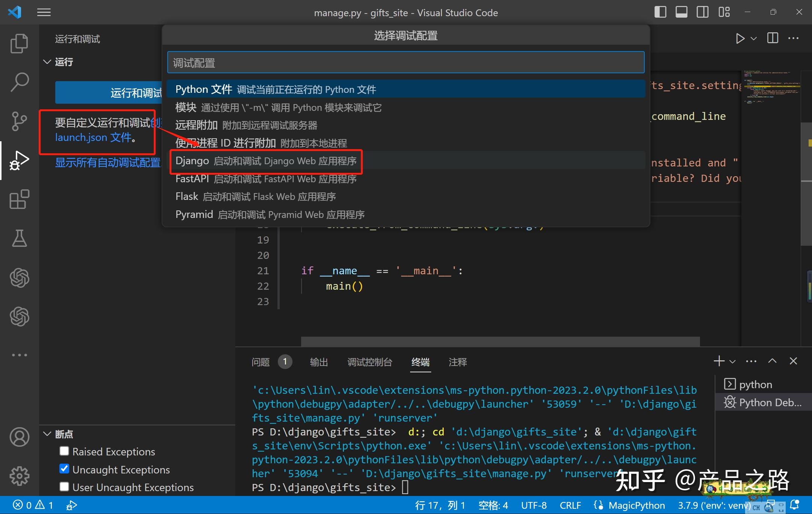Open the Settings gear icon
Screen dimensions: 812x514
[20, 476]
